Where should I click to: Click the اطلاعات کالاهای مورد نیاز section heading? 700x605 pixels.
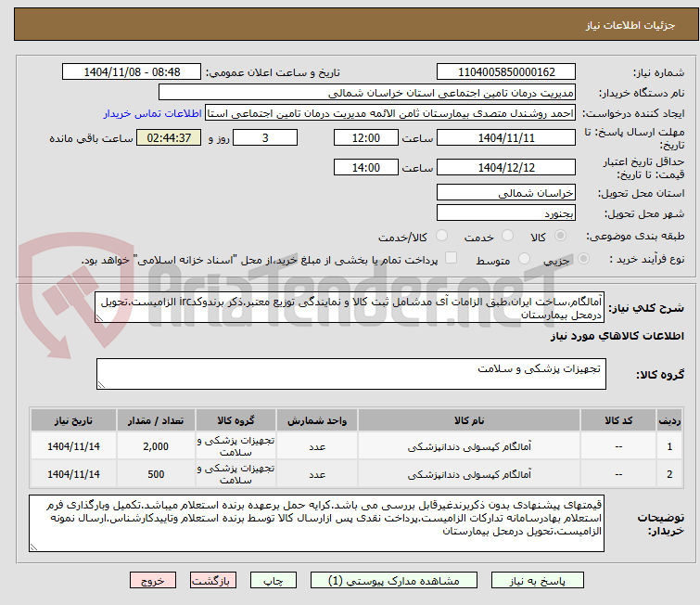click(x=617, y=336)
